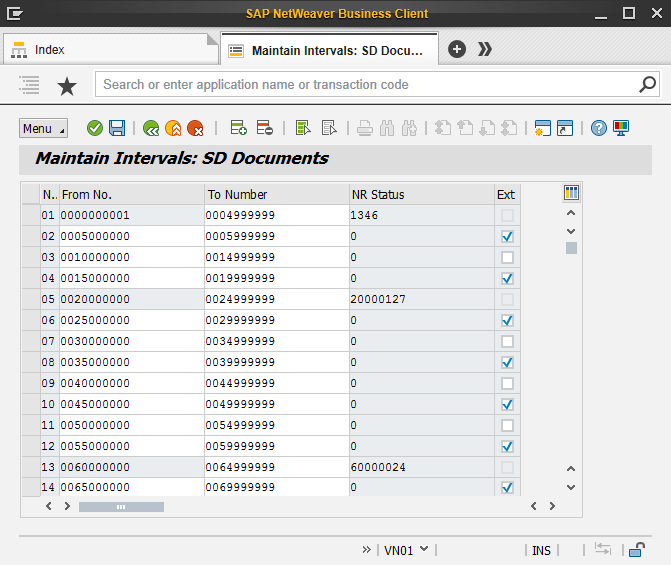Click the To Number column header

tap(277, 194)
